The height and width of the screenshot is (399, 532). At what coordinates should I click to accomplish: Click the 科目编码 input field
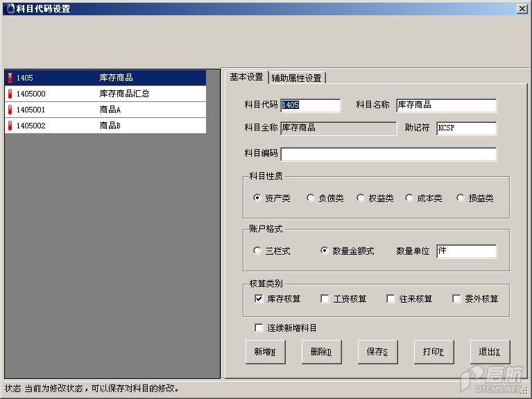click(x=388, y=154)
